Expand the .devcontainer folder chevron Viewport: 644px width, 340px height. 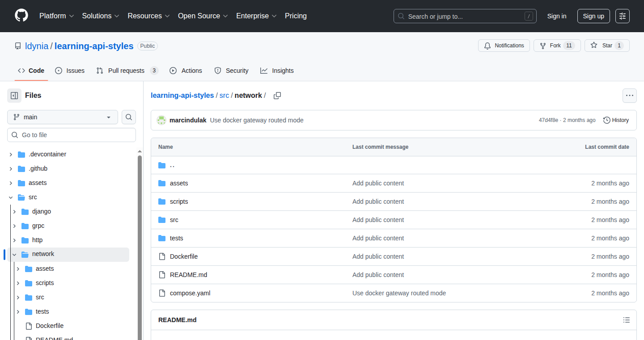(11, 155)
